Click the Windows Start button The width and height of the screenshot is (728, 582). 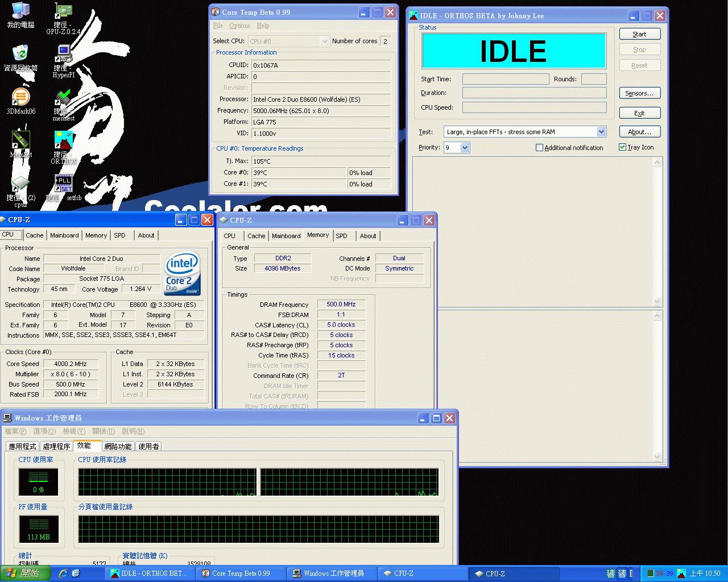tap(26, 573)
